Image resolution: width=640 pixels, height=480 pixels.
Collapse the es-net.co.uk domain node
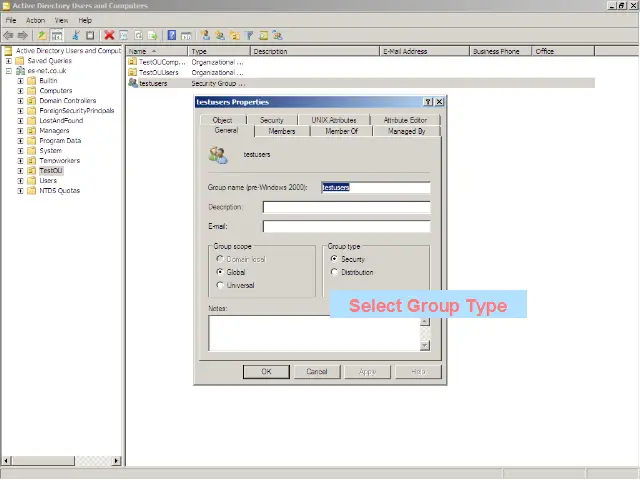[x=9, y=71]
